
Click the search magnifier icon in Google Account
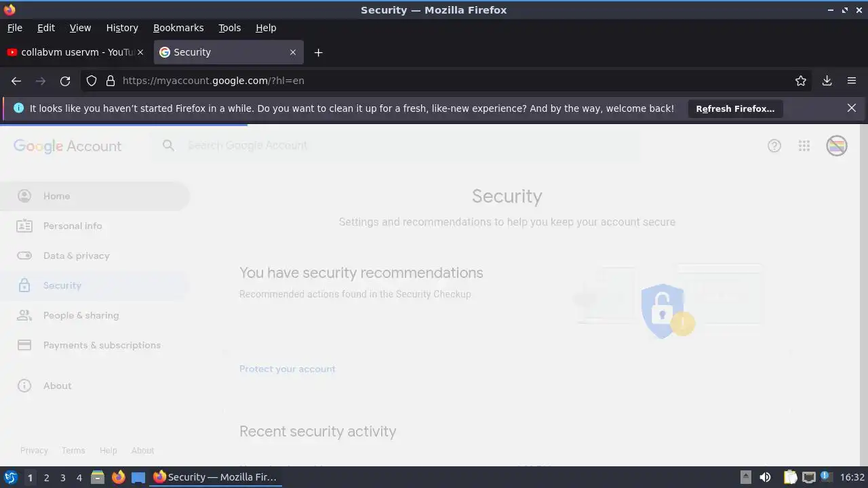pyautogui.click(x=169, y=146)
